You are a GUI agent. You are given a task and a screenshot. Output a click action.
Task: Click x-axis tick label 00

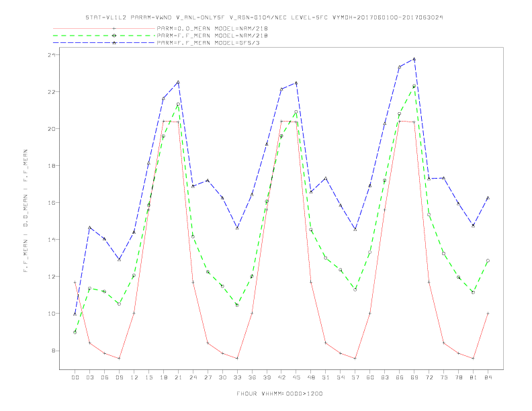pos(75,377)
